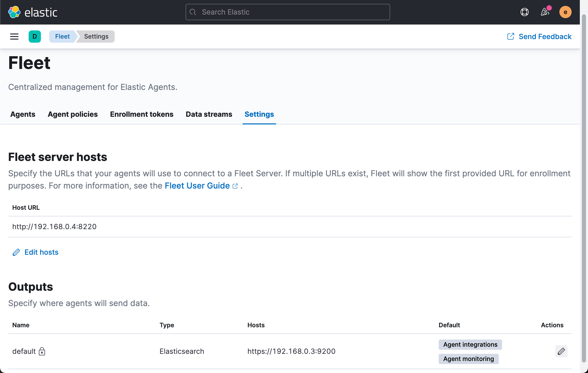Switch to the Agent policies tab
Viewport: 588px width, 373px height.
coord(73,114)
